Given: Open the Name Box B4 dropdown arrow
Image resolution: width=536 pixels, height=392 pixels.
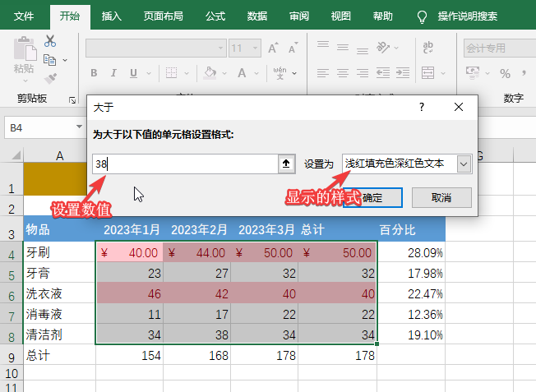Looking at the screenshot, I should [x=79, y=127].
